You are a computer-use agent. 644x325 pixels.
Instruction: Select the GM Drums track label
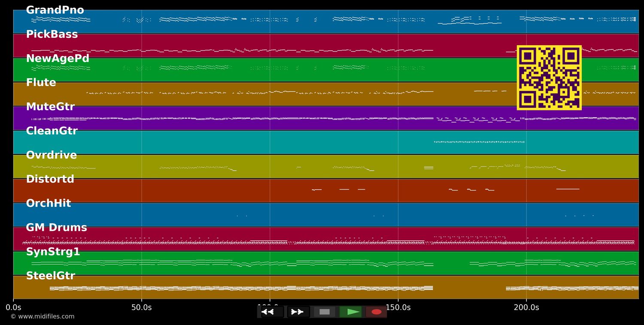(x=56, y=227)
